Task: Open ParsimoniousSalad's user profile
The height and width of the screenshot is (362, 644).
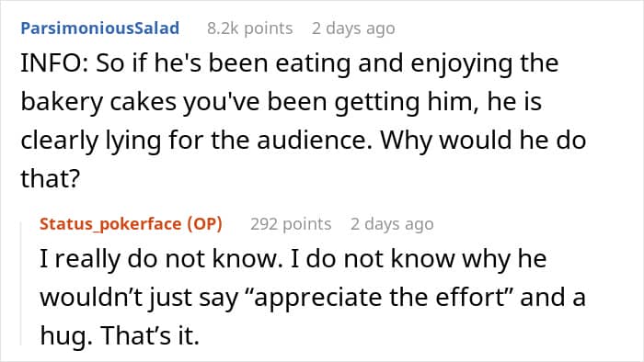Action: click(x=99, y=28)
